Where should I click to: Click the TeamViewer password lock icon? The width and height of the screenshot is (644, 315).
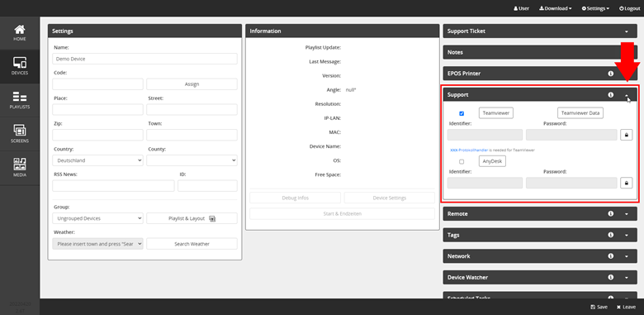click(626, 135)
